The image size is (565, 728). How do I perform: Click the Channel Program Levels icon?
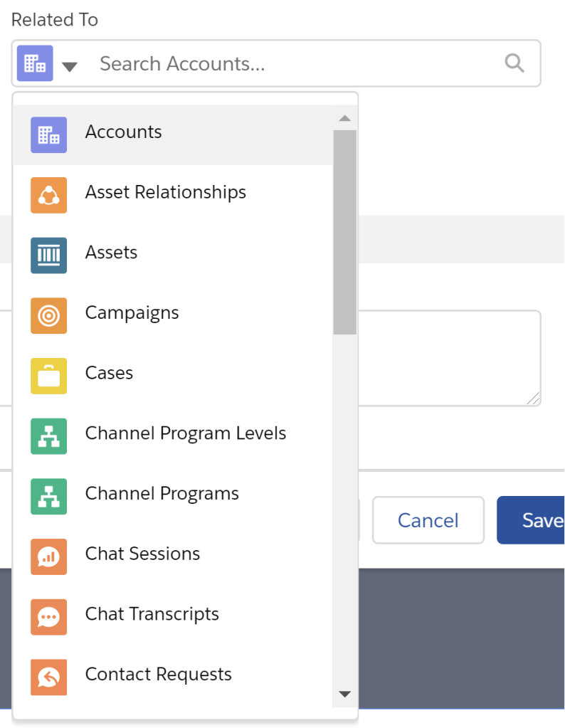[x=48, y=436]
